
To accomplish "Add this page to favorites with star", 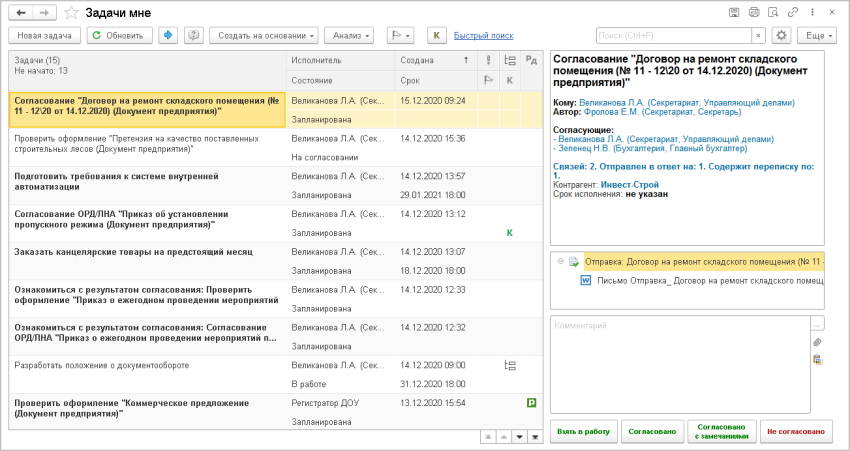I will tap(71, 12).
